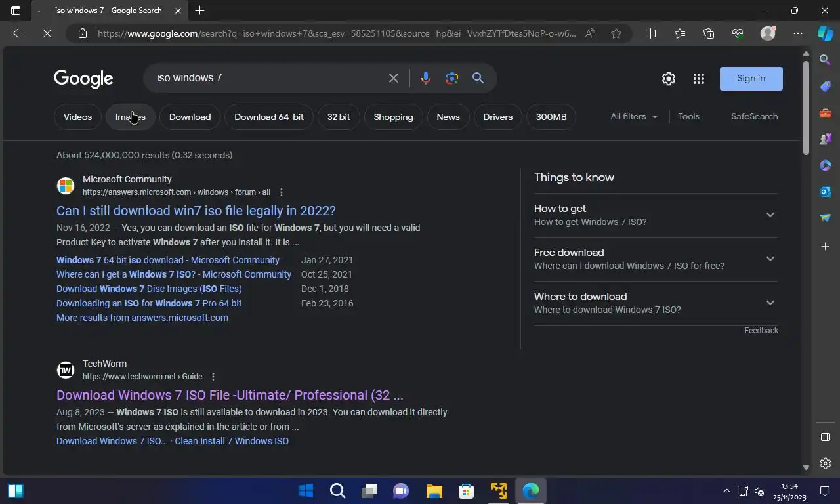This screenshot has height=504, width=840.
Task: Open the Shopping tag sidebar icon
Action: [x=826, y=87]
